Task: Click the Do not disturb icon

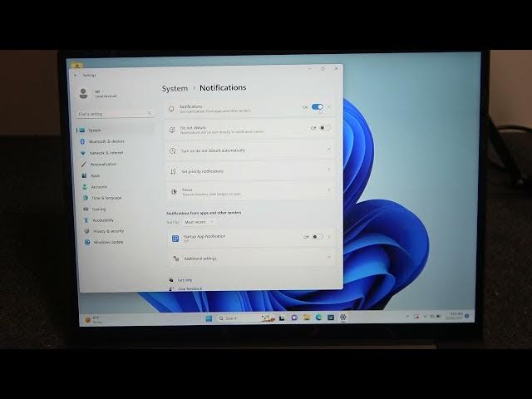Action: (172, 130)
